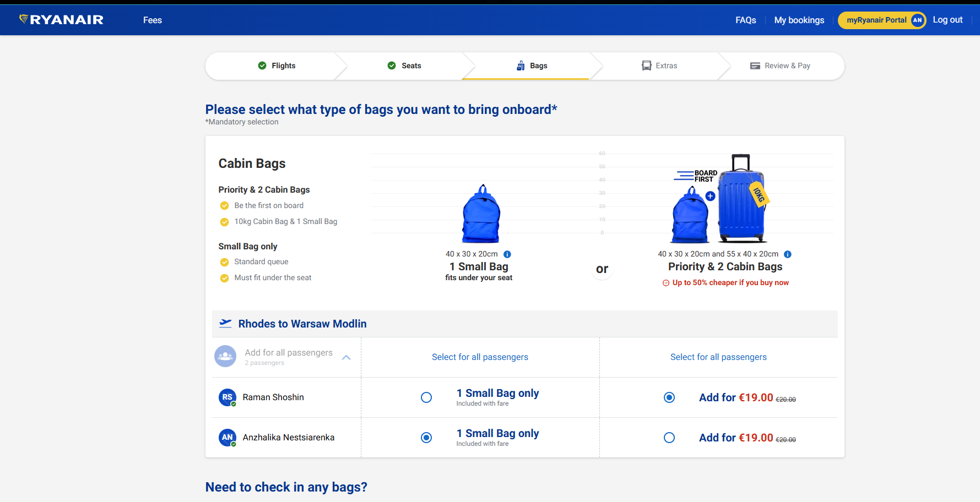Screen dimensions: 980x502
Task: Open the Fees menu item
Action: (153, 20)
